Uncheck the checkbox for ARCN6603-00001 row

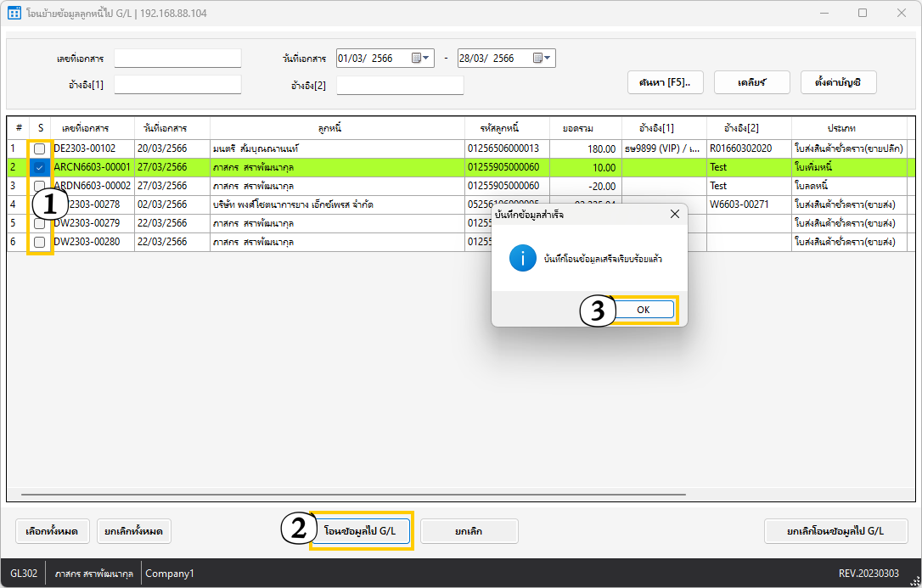pos(40,167)
